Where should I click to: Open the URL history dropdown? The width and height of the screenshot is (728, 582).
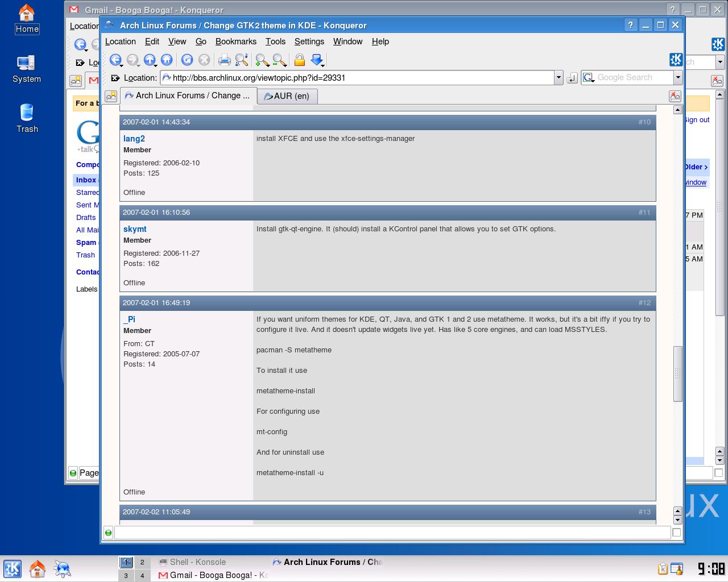(559, 78)
